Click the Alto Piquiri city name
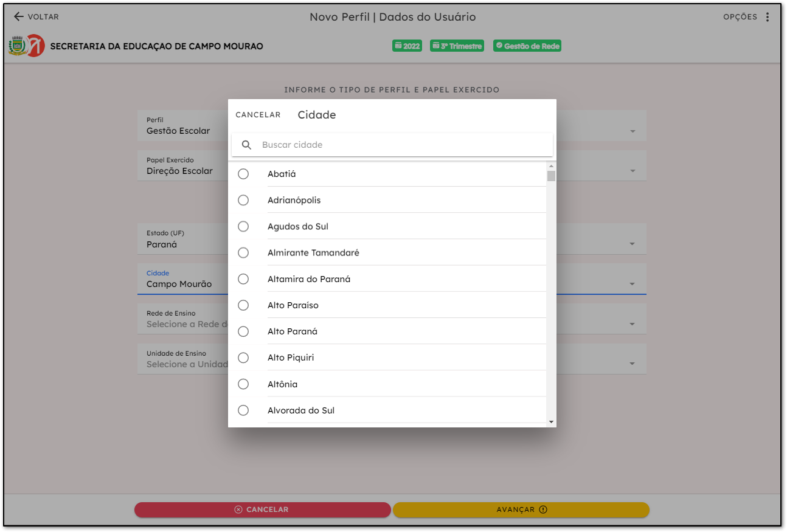This screenshot has height=532, width=787. (291, 358)
